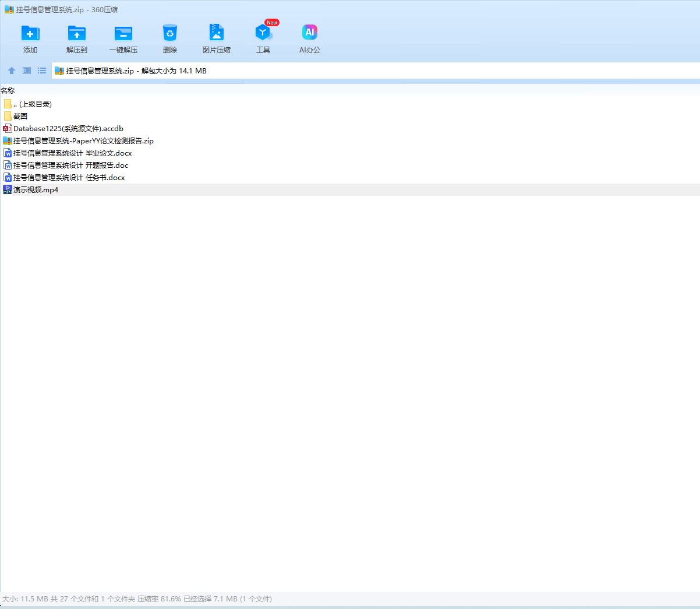Viewport: 700px width, 609px height.
Task: Click the Access icon of Database1225 file
Action: 8,129
